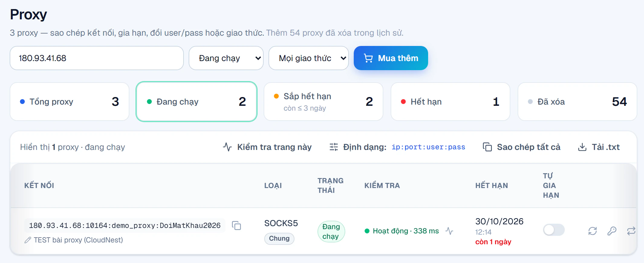This screenshot has width=644, height=263.
Task: Click Sao chép tất cả button
Action: tap(522, 147)
